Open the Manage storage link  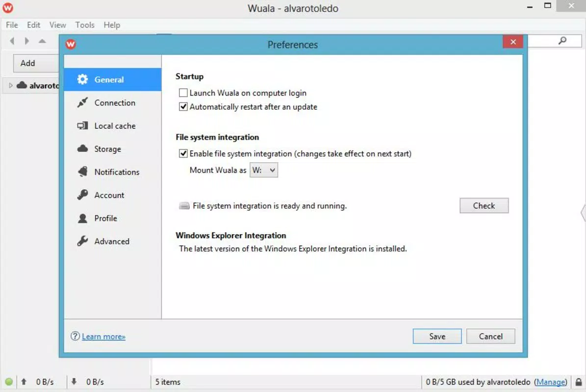[x=551, y=382]
